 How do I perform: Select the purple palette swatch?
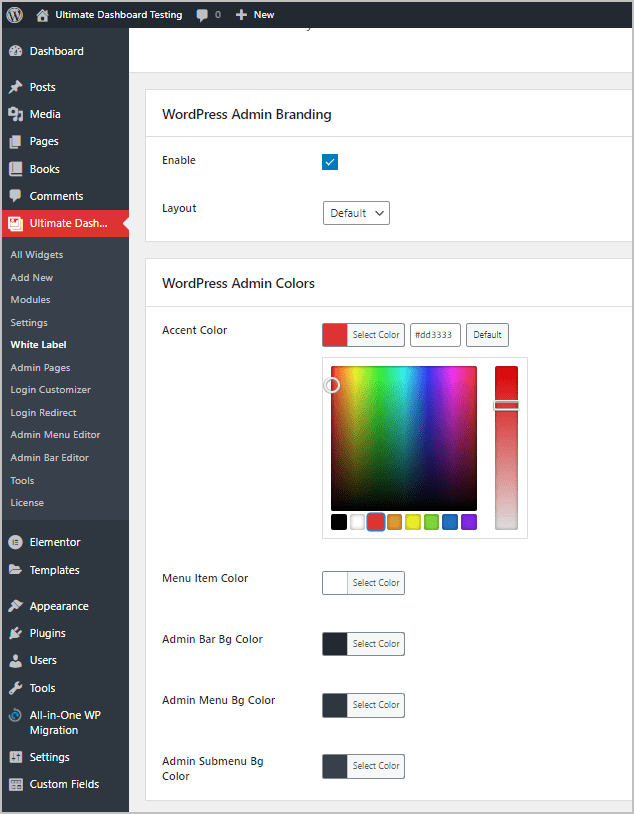(469, 522)
